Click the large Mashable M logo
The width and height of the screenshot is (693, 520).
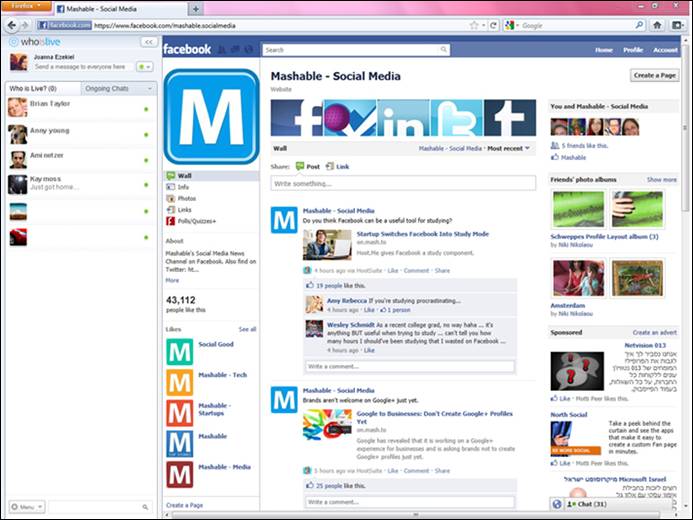(x=211, y=117)
